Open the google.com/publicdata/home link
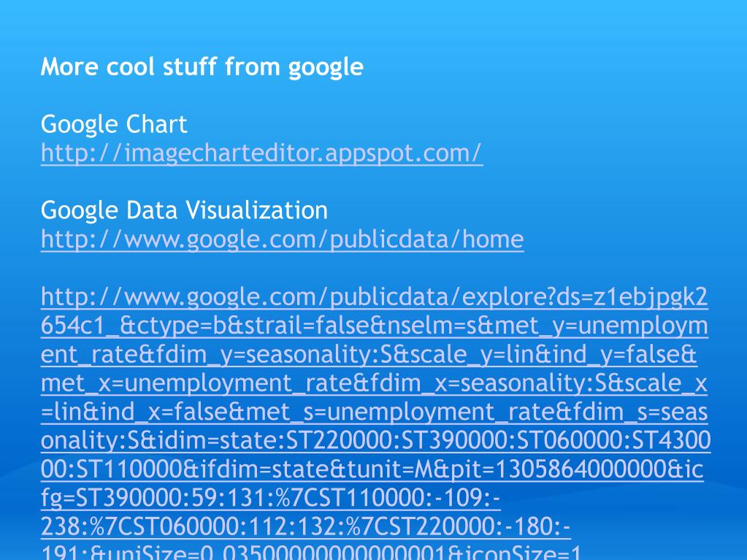 point(282,239)
